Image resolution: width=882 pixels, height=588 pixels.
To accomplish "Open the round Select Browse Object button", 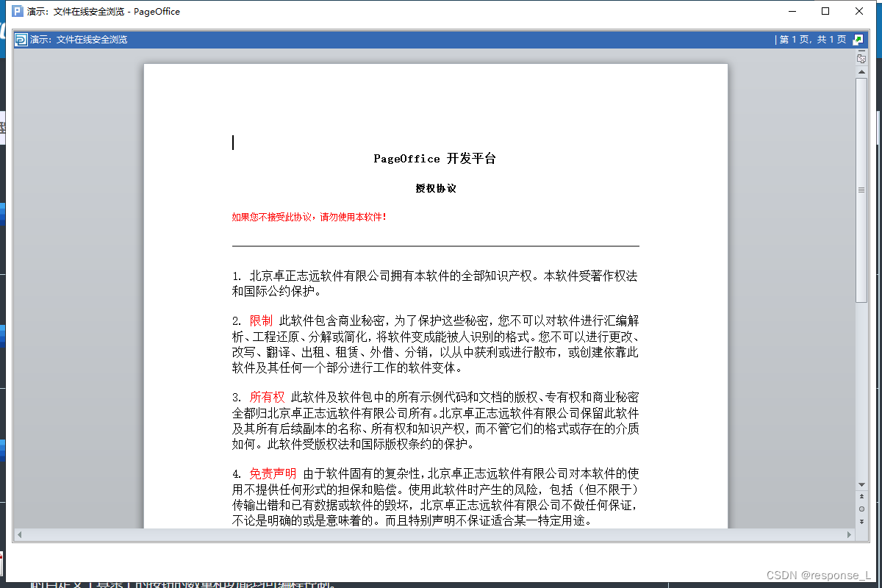I will pyautogui.click(x=861, y=509).
